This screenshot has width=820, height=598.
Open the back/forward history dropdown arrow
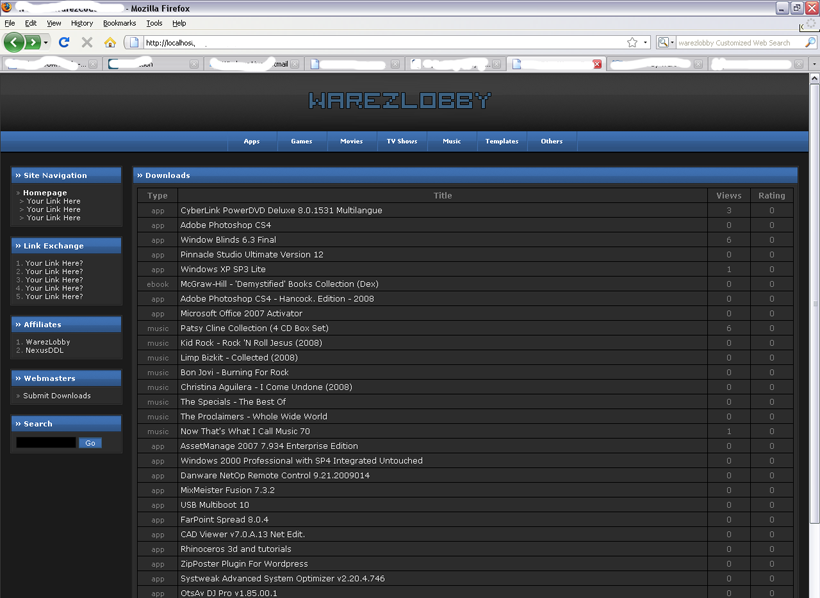[x=46, y=42]
